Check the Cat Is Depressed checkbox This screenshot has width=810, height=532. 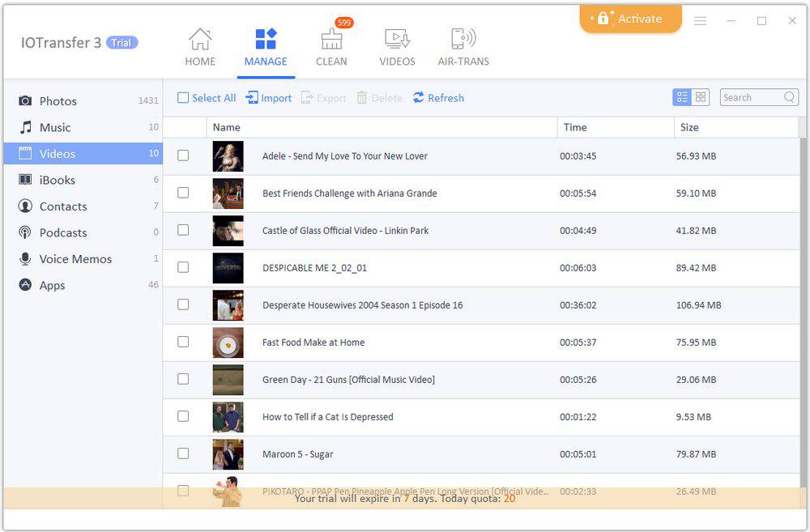tap(183, 415)
